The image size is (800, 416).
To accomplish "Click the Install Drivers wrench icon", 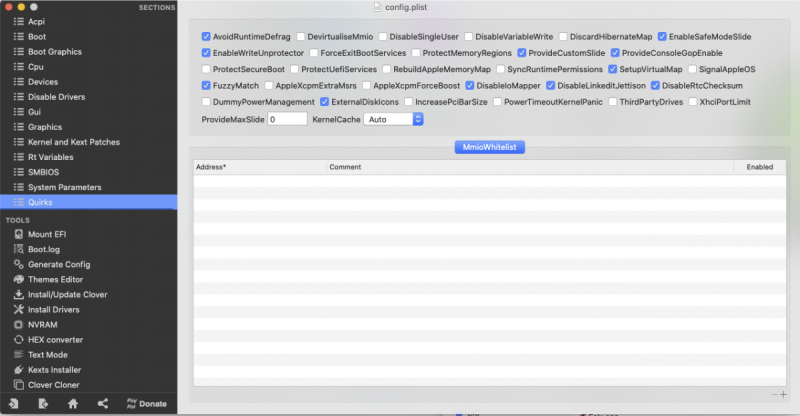I will 19,309.
